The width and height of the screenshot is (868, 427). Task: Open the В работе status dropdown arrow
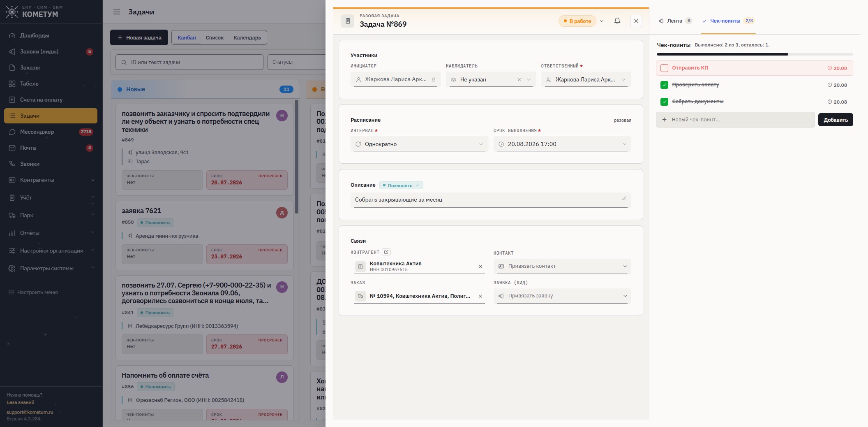tap(602, 21)
